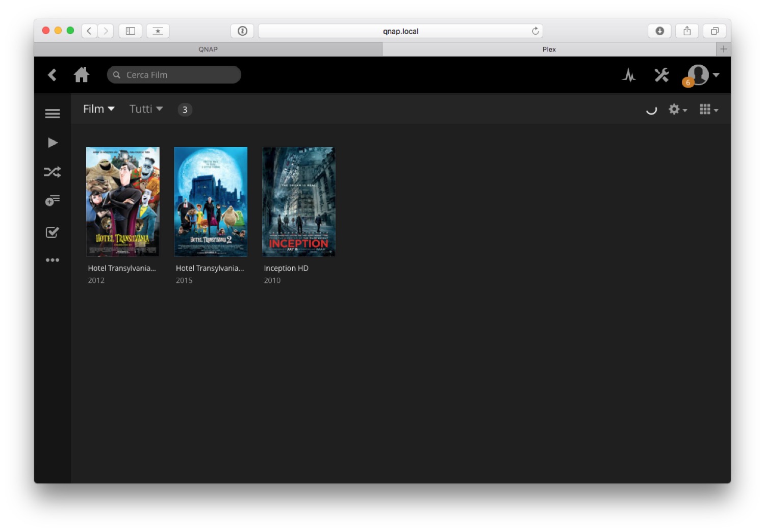Switch to the QNAP browser tab

tap(208, 49)
